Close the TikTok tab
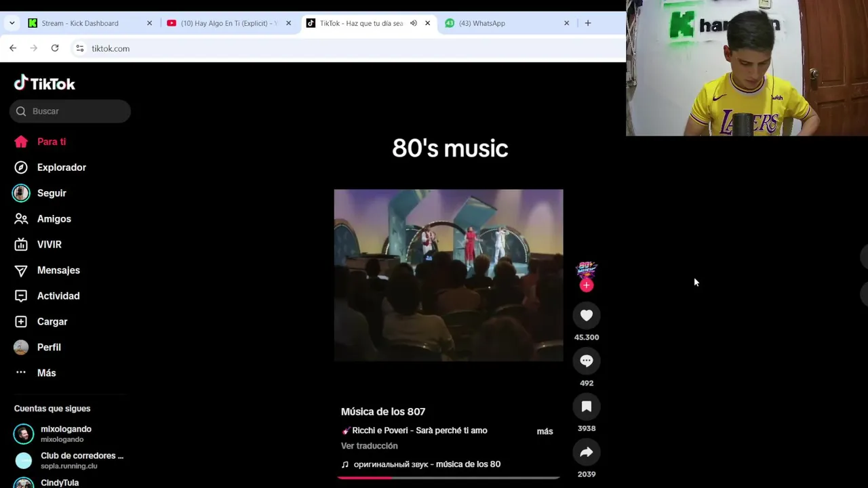The width and height of the screenshot is (868, 488). tap(427, 23)
